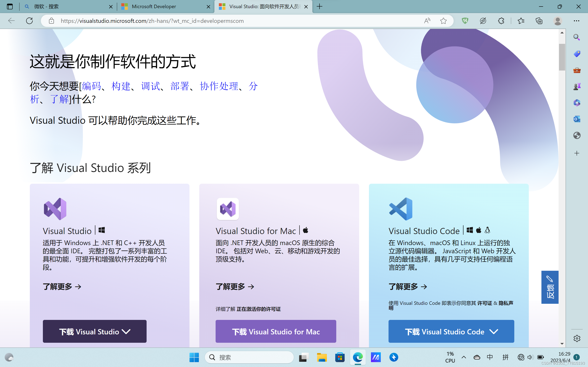This screenshot has height=367, width=588.
Task: Open the Outlook icon in sidebar
Action: 577,119
